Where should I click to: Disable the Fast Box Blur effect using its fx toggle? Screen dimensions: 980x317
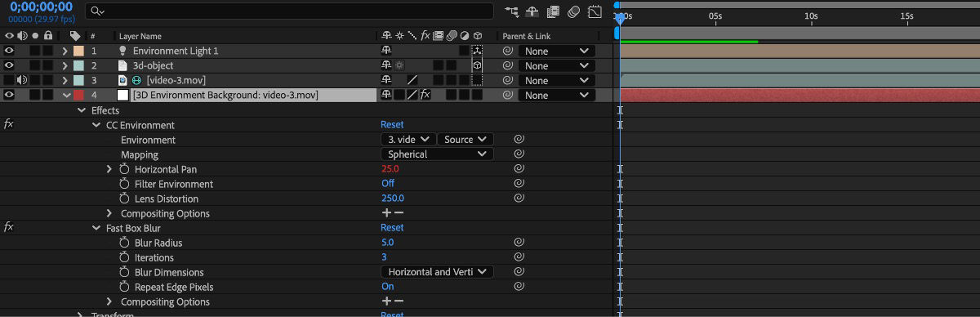tap(9, 227)
